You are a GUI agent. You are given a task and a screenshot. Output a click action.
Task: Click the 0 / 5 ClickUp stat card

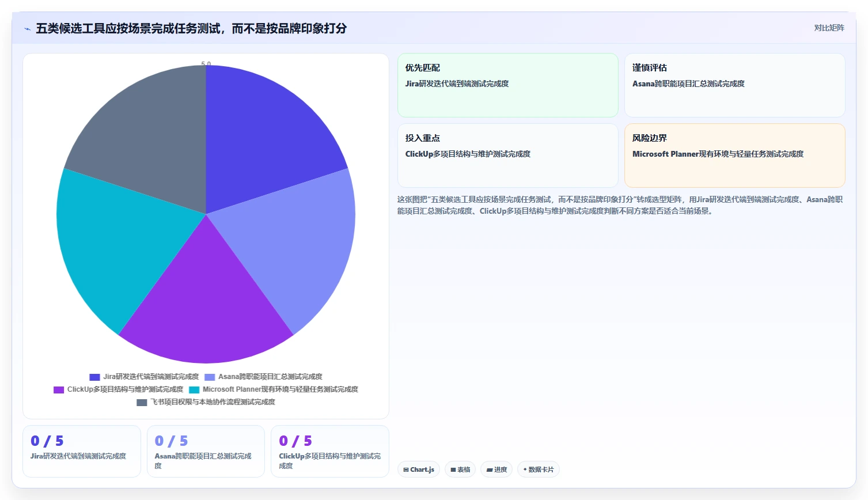[330, 451]
